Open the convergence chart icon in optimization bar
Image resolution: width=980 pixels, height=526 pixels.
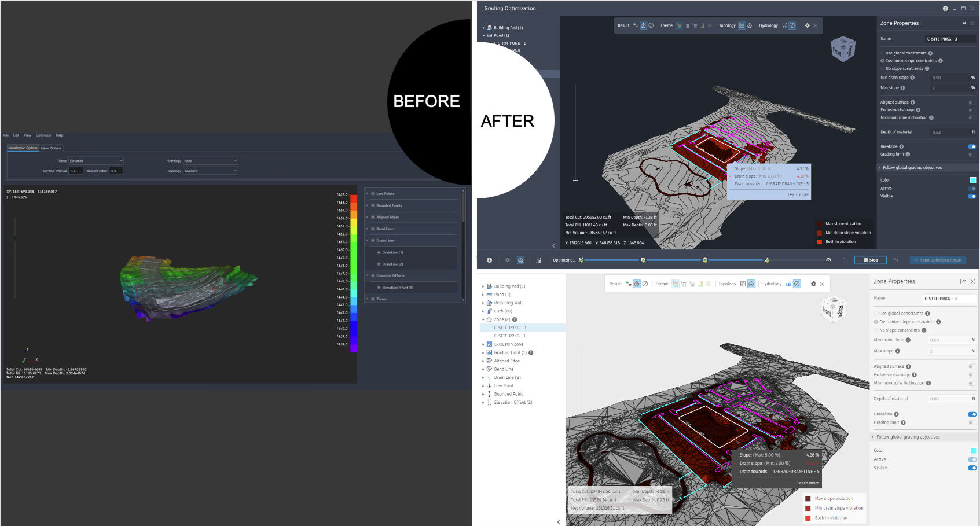point(538,260)
